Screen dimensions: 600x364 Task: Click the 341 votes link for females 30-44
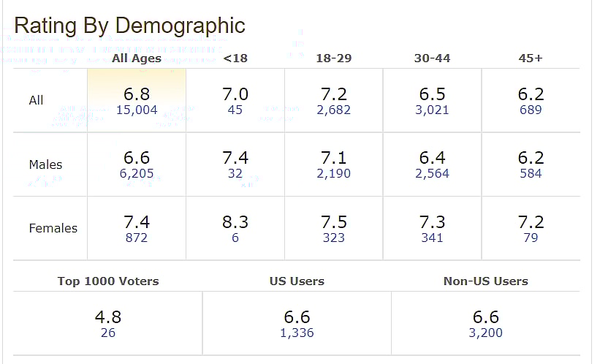point(432,238)
